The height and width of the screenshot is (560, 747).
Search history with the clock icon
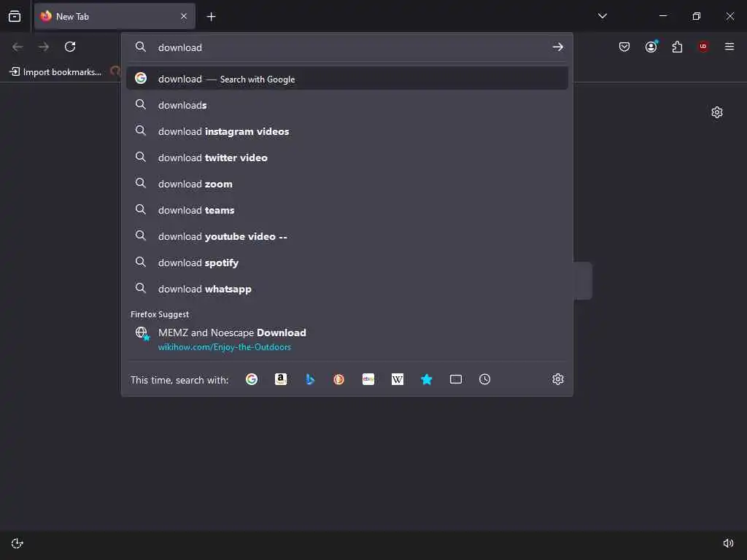(484, 379)
